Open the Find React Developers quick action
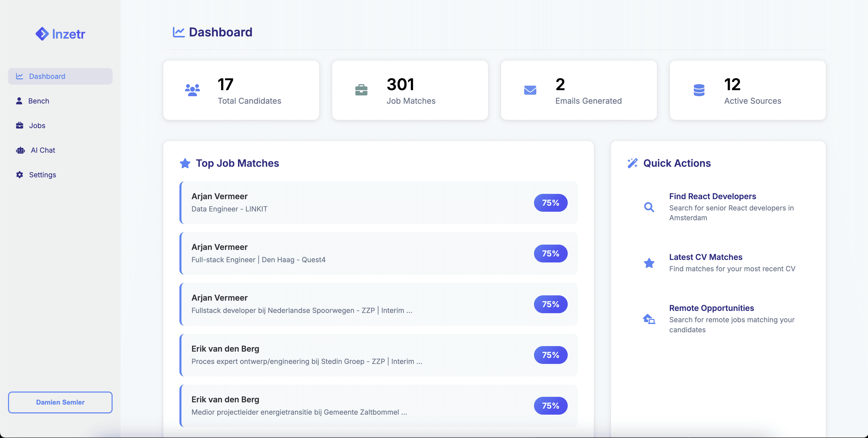The width and height of the screenshot is (868, 438). point(712,196)
